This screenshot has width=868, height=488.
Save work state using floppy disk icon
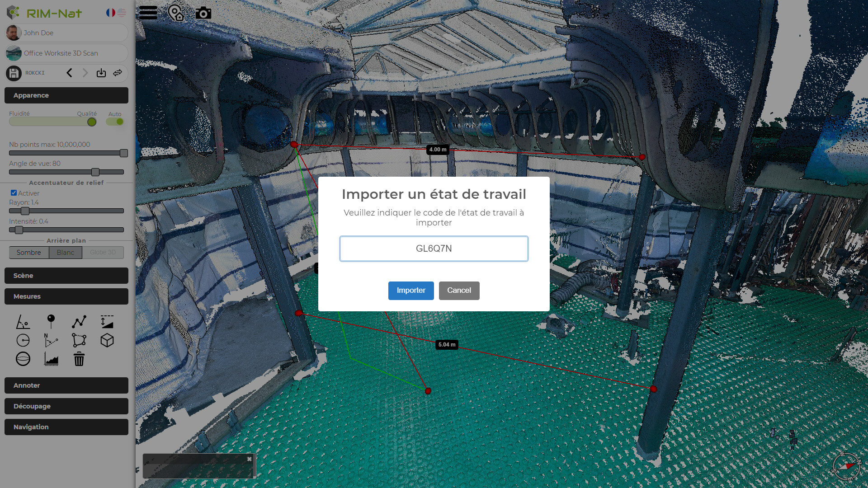(x=14, y=73)
